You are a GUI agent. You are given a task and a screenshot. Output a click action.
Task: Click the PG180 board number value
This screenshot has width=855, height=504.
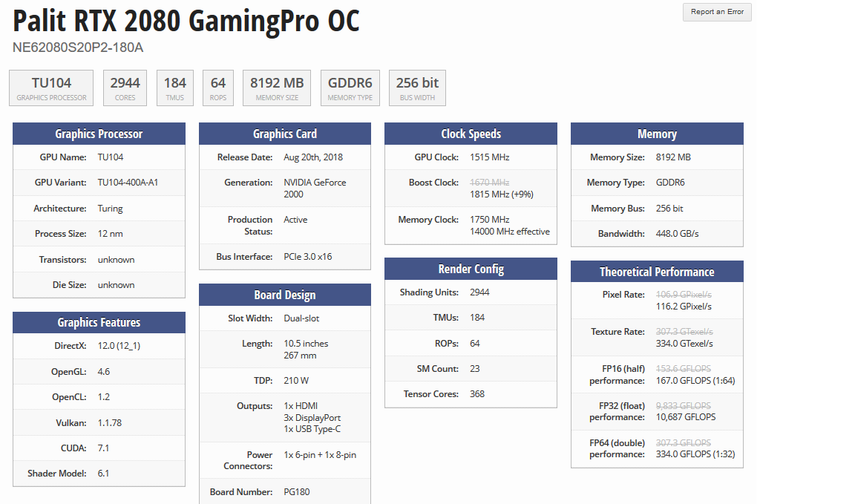pos(297,491)
